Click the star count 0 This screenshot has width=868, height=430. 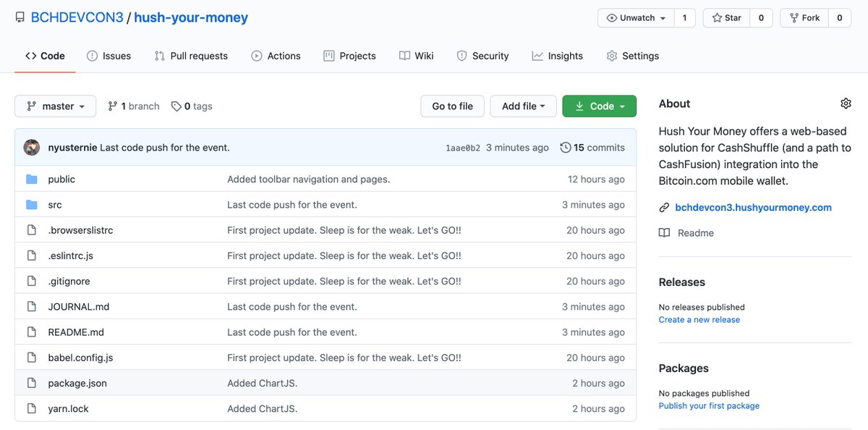[x=761, y=18]
